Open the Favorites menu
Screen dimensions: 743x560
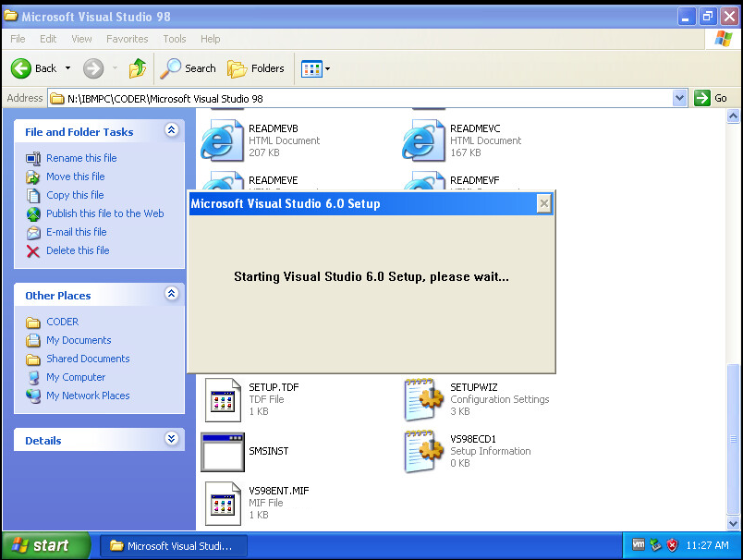(127, 39)
